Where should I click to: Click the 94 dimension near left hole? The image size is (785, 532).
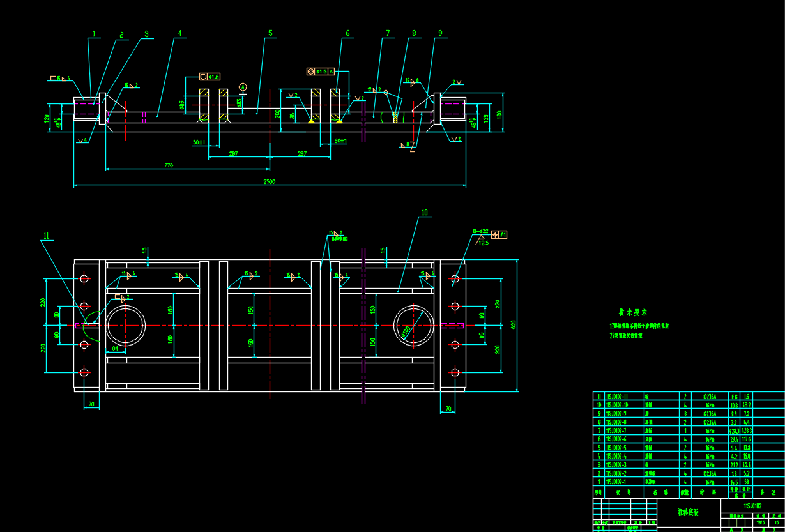pyautogui.click(x=116, y=349)
